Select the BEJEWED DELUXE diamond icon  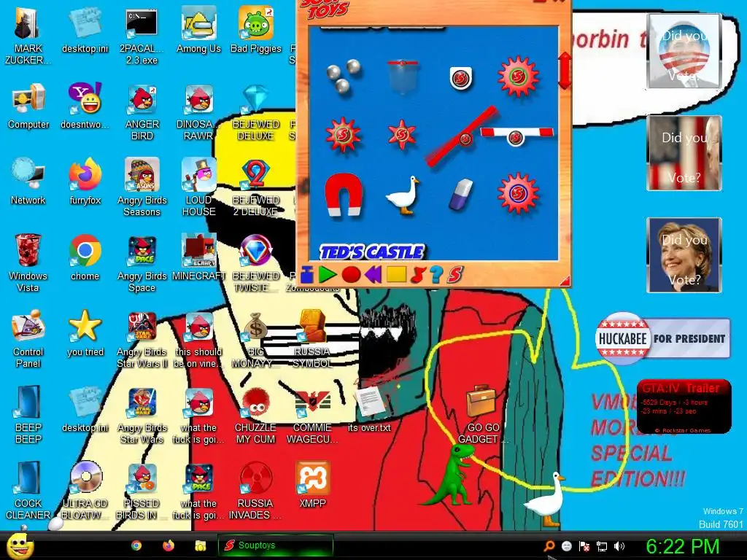[256, 112]
